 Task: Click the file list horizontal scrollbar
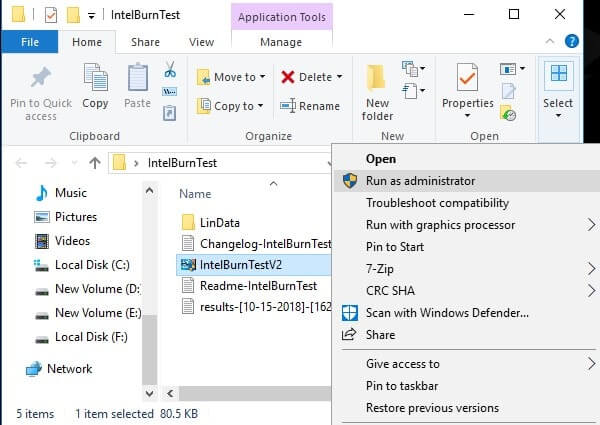point(254,393)
